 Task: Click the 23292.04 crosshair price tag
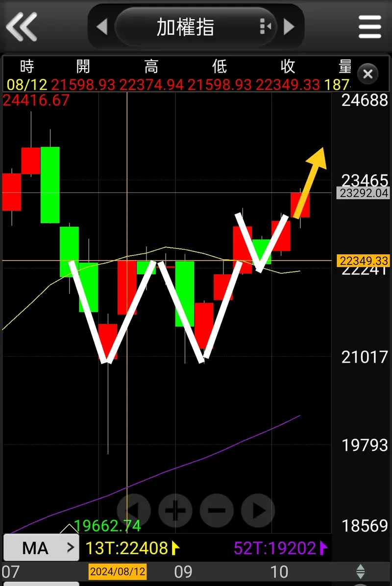(363, 193)
